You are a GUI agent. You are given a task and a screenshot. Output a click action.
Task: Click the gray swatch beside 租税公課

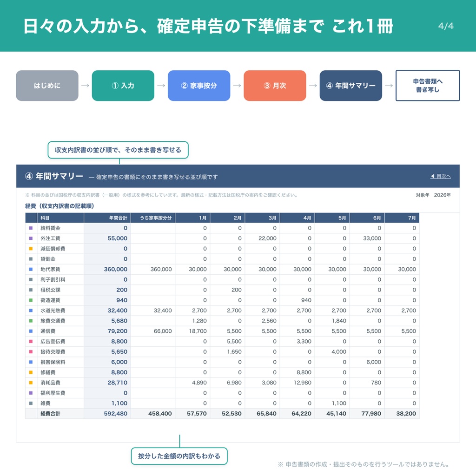31,290
